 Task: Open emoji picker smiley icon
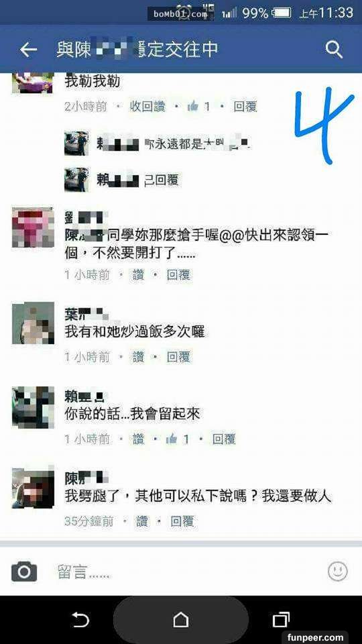pos(338,572)
